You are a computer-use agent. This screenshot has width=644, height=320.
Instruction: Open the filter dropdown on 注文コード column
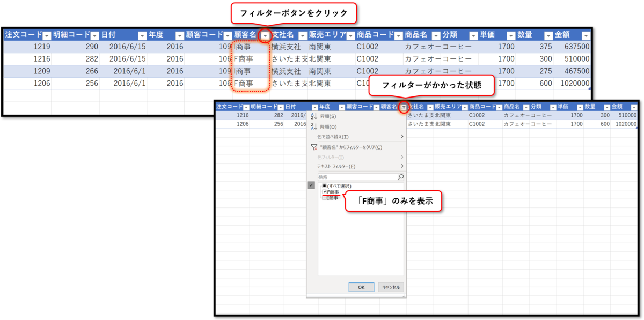click(x=46, y=35)
